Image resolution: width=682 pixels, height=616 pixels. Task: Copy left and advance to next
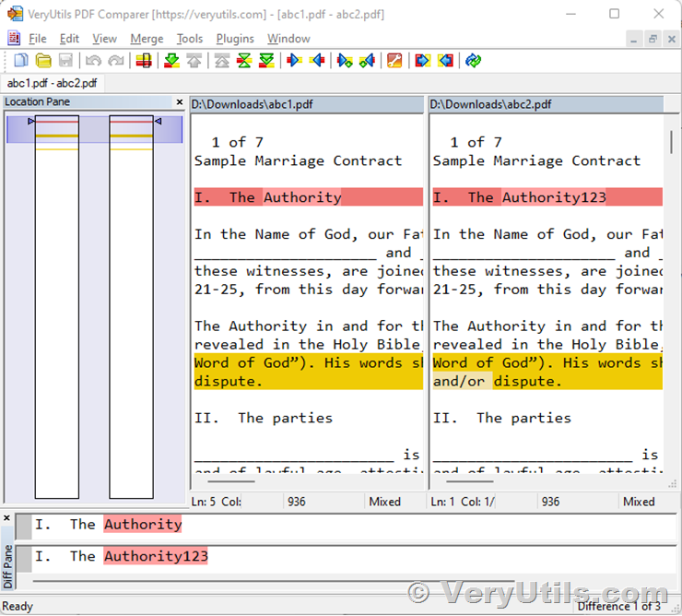367,60
